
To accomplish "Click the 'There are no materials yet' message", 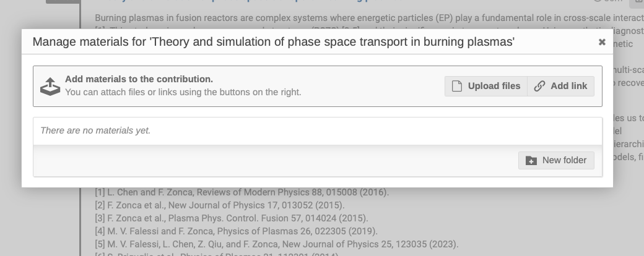I will point(95,130).
